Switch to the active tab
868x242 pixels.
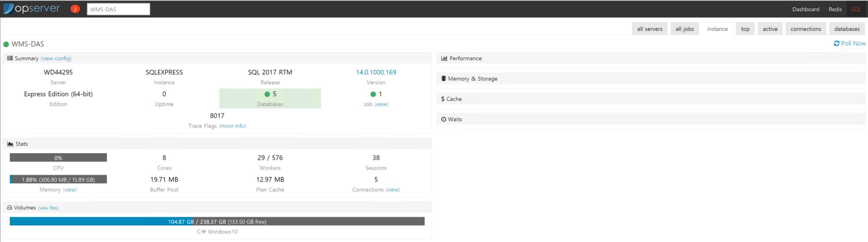coord(770,29)
